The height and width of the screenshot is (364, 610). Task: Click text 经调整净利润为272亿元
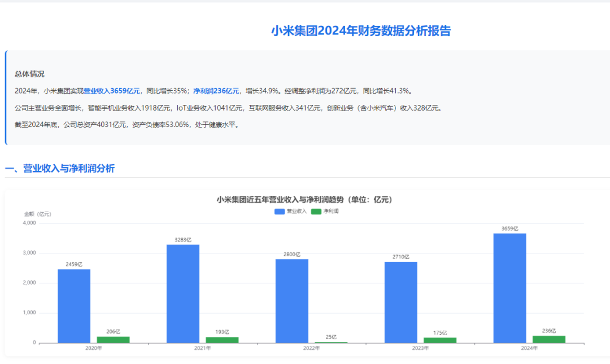click(x=321, y=91)
